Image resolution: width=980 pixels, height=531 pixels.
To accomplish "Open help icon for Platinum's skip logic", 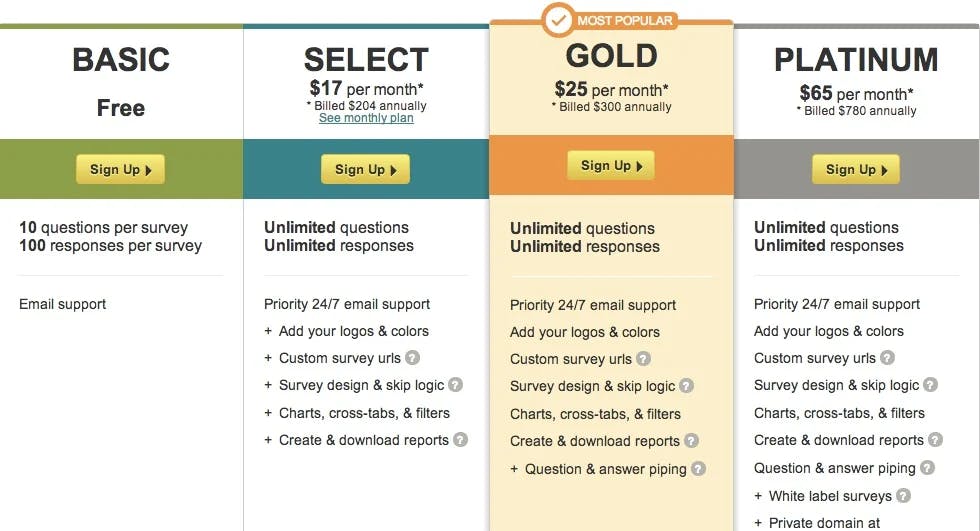I will [x=931, y=385].
